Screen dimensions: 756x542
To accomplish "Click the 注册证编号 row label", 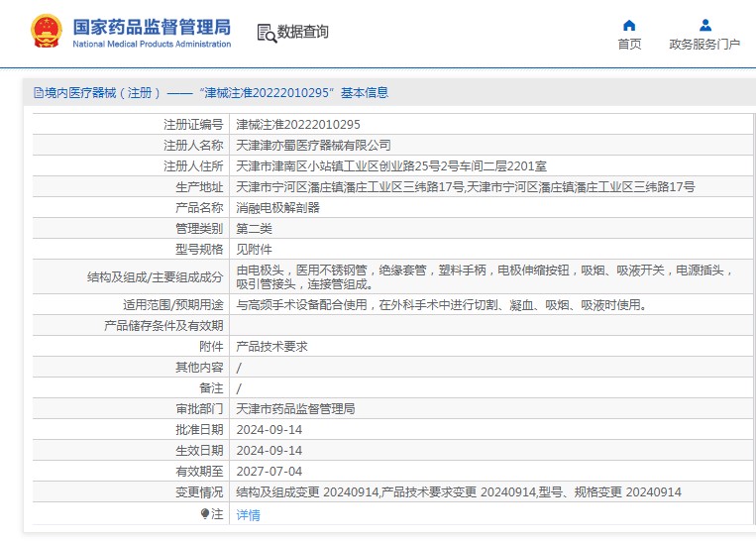I will coord(193,125).
